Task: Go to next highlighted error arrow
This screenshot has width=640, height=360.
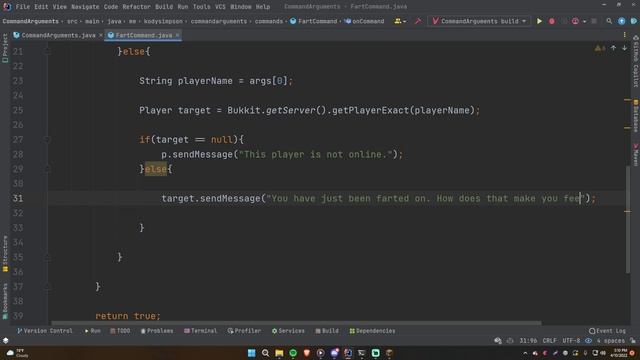Action: pyautogui.click(x=624, y=48)
